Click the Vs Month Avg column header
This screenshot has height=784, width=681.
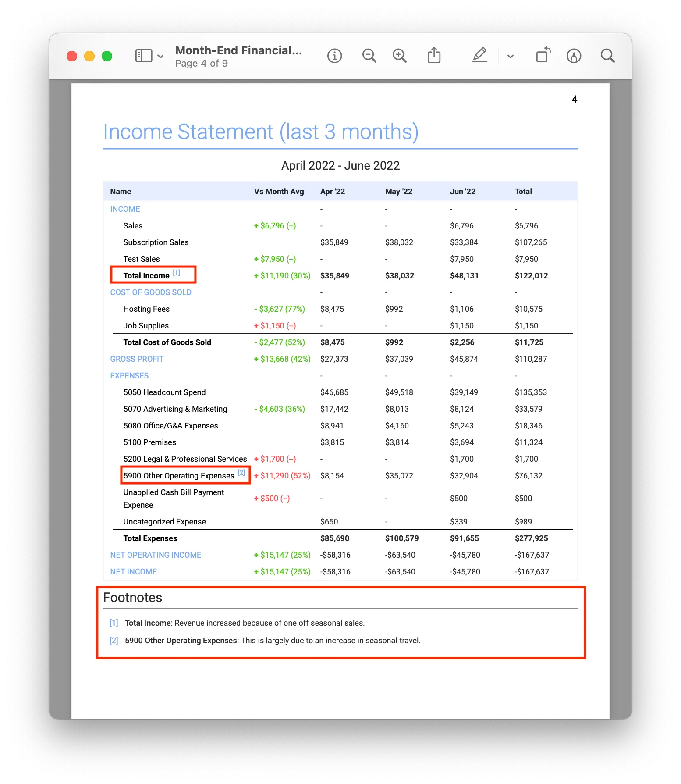coord(279,192)
